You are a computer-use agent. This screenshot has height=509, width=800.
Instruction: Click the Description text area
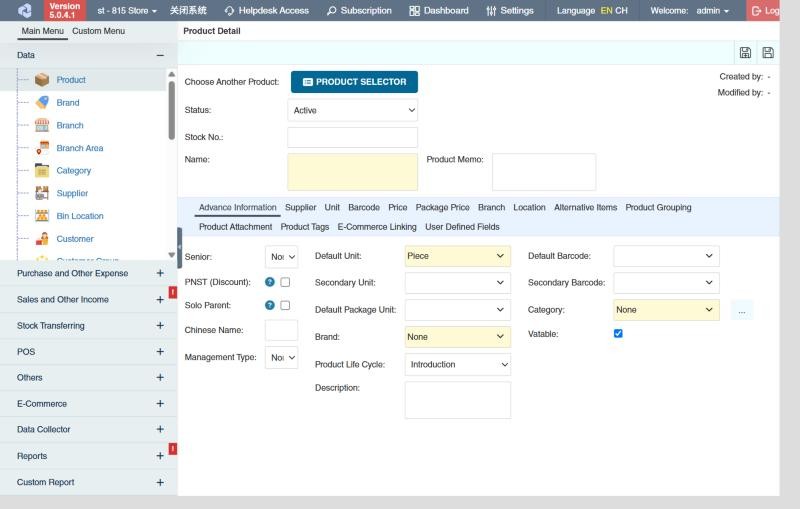458,400
